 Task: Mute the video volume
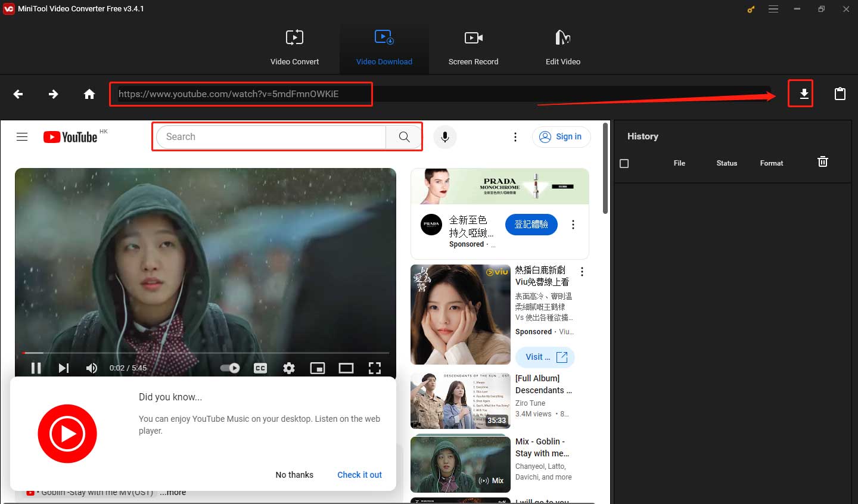point(91,368)
